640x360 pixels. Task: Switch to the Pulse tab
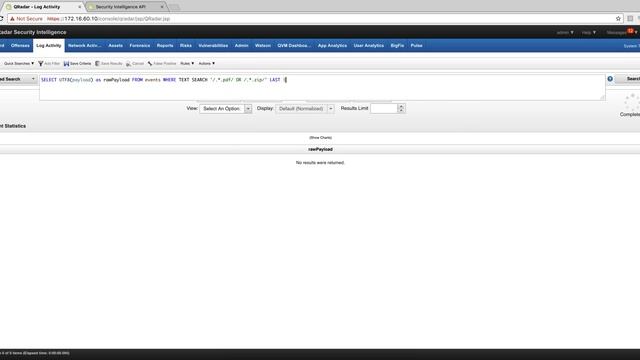pyautogui.click(x=416, y=46)
